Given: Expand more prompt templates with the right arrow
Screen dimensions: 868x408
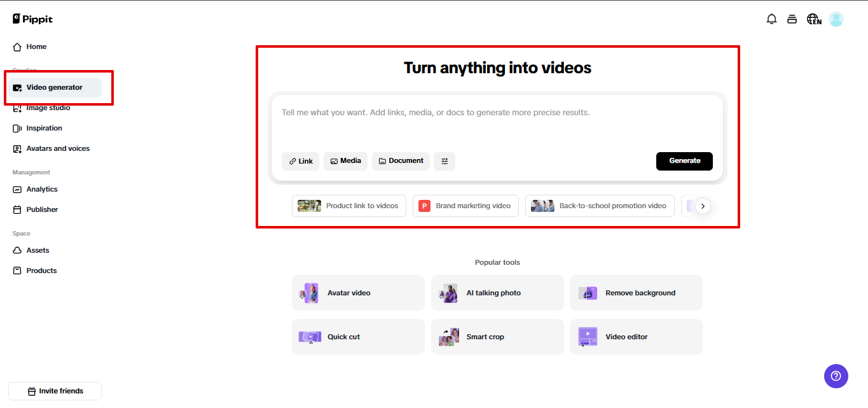Looking at the screenshot, I should [703, 206].
